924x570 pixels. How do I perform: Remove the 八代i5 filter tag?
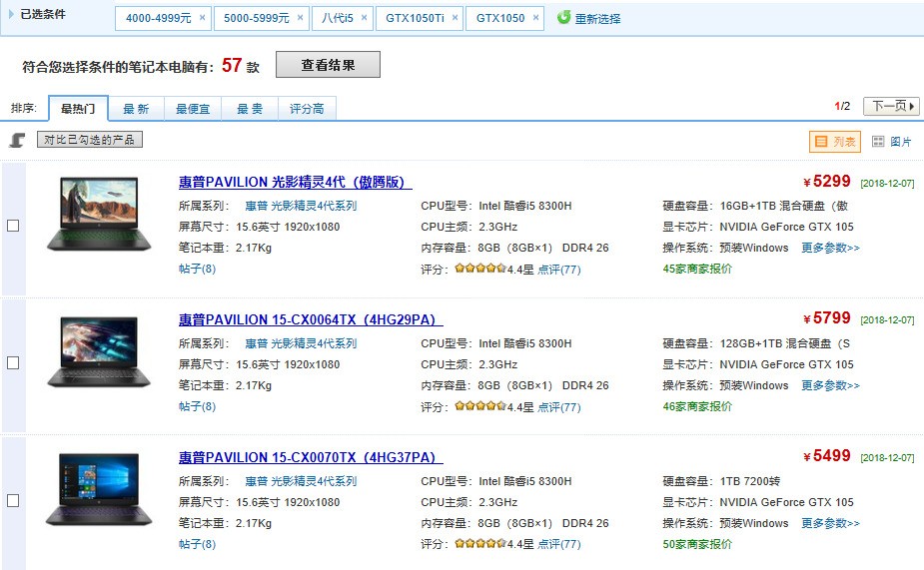pos(364,18)
